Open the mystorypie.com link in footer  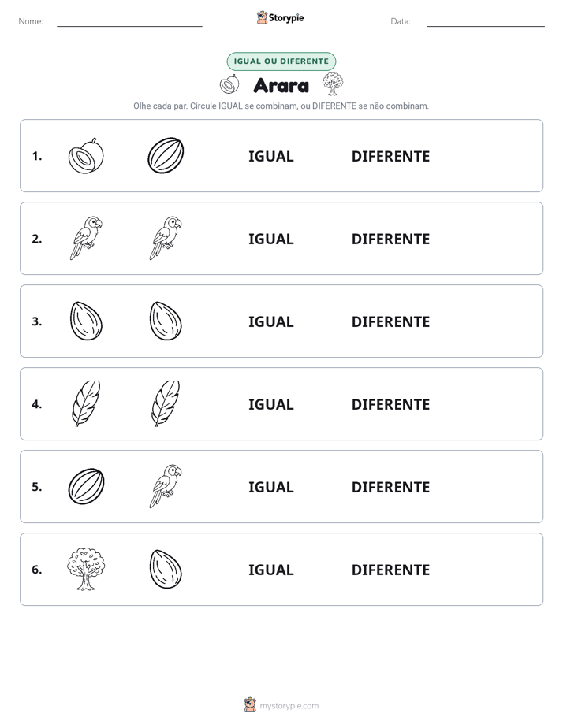289,706
